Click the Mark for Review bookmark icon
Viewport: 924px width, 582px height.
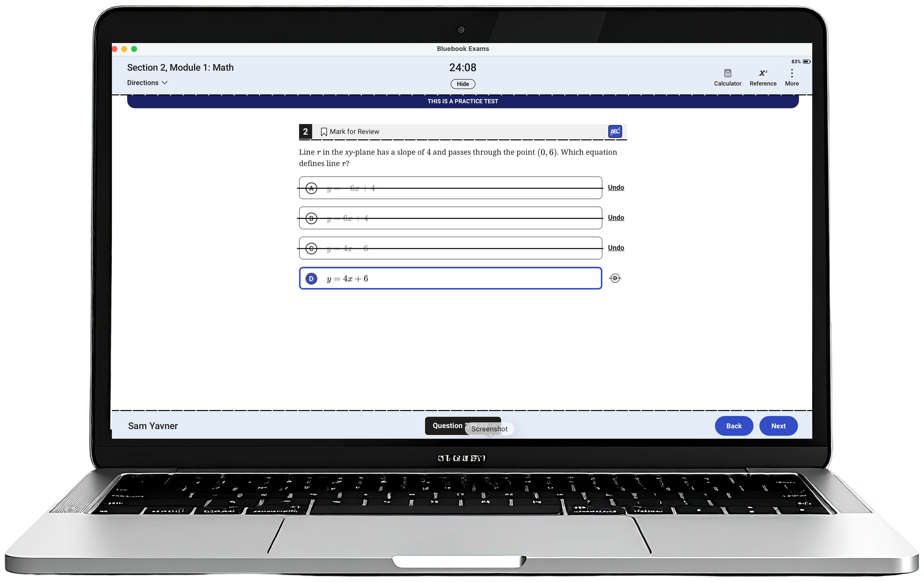(323, 132)
